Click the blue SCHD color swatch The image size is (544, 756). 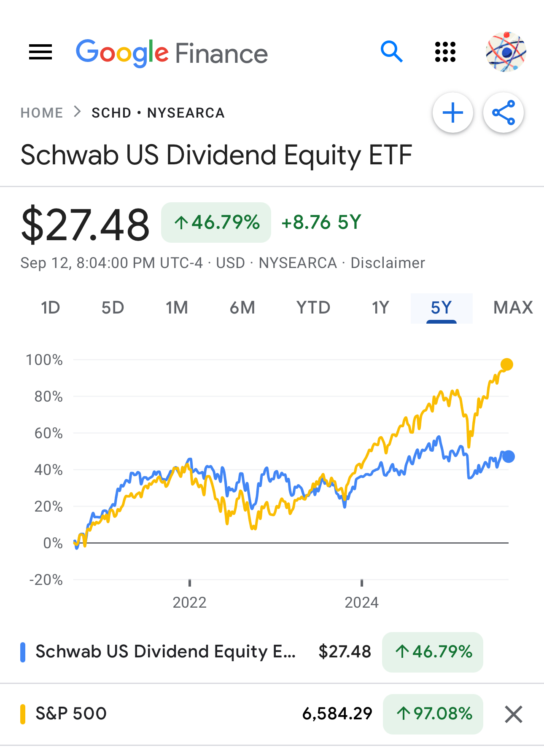coord(23,652)
